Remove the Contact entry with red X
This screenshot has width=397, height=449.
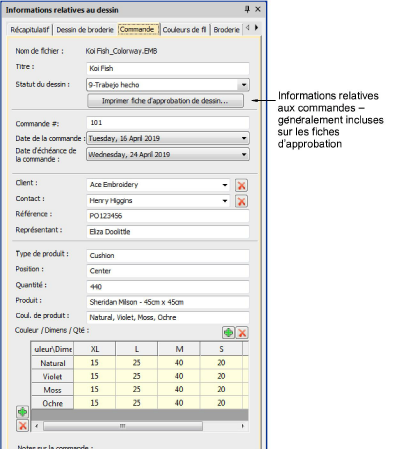click(x=241, y=201)
